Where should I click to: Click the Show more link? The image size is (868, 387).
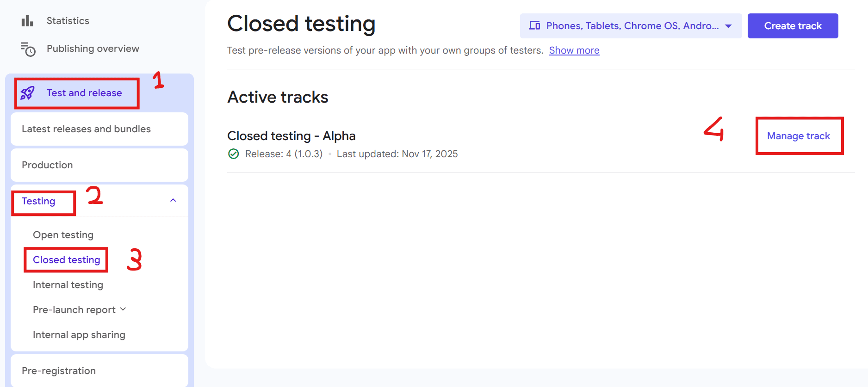pyautogui.click(x=574, y=50)
